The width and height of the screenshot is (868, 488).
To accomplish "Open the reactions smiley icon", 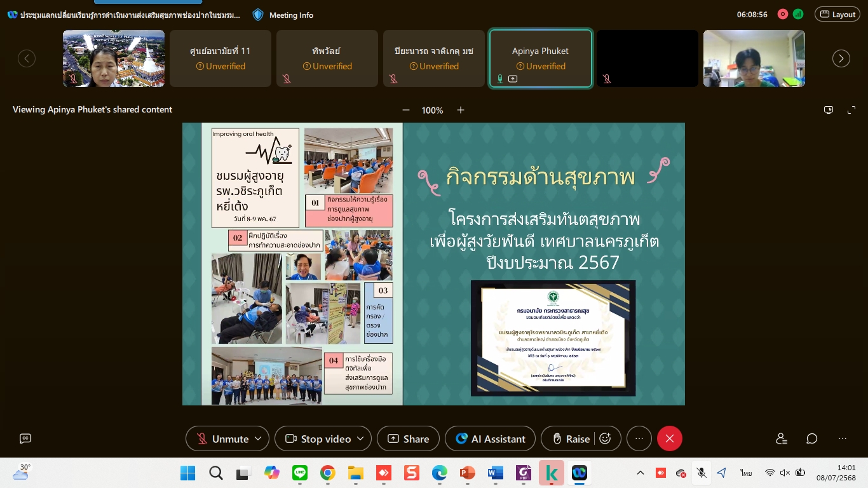I will click(605, 438).
